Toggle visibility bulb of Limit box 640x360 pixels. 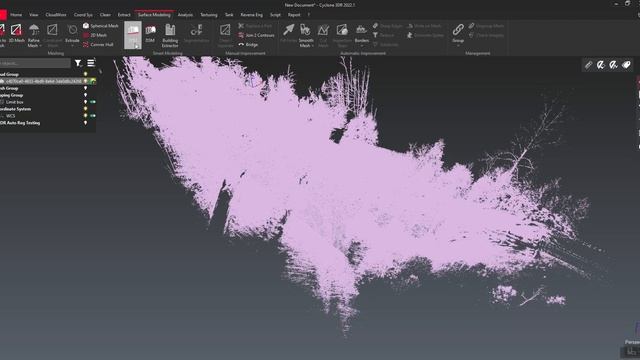click(85, 102)
